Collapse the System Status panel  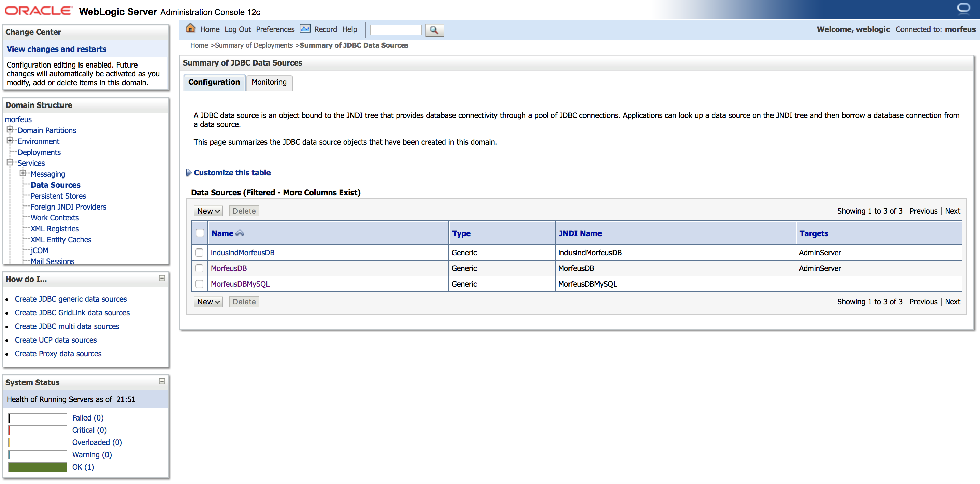pos(162,382)
